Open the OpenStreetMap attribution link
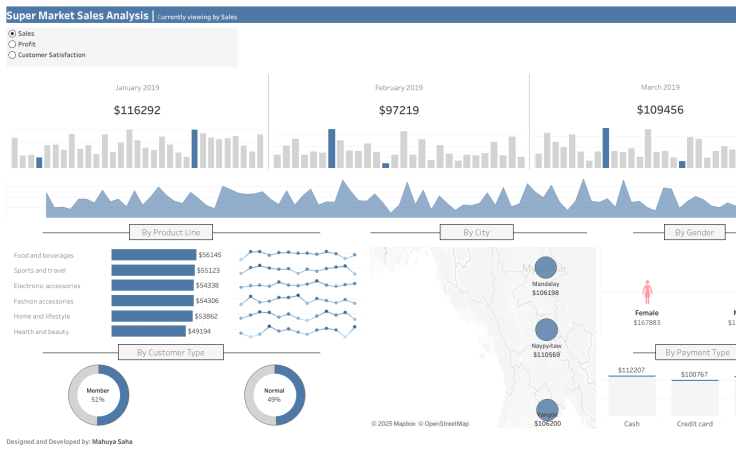Image resolution: width=736 pixels, height=454 pixels. [443, 424]
